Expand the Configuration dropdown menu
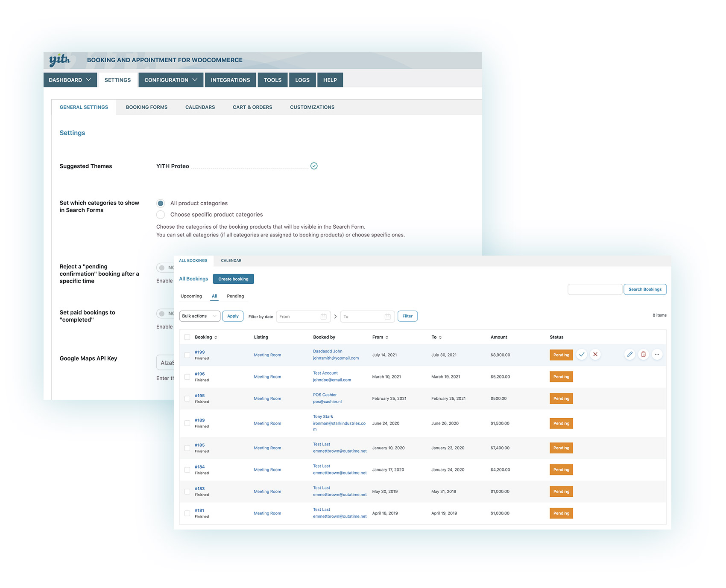This screenshot has height=588, width=726. [x=171, y=80]
